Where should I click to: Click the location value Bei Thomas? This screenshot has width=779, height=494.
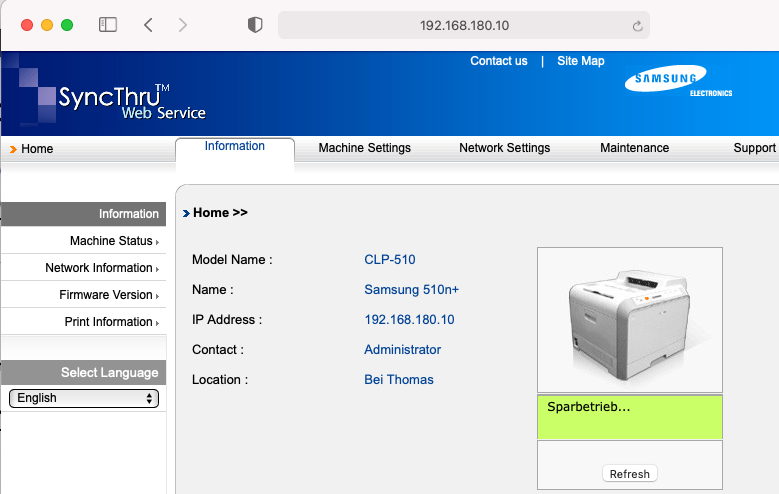pyautogui.click(x=398, y=380)
